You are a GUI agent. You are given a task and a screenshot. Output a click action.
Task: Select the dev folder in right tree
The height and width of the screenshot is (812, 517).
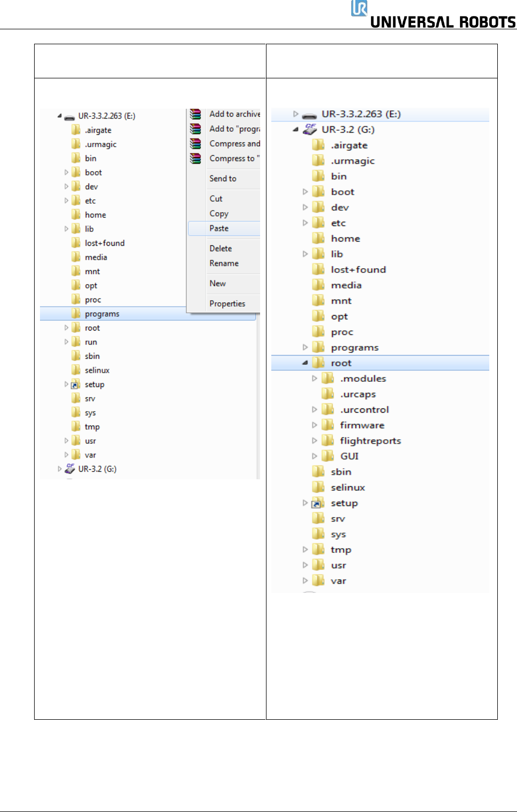tap(340, 207)
